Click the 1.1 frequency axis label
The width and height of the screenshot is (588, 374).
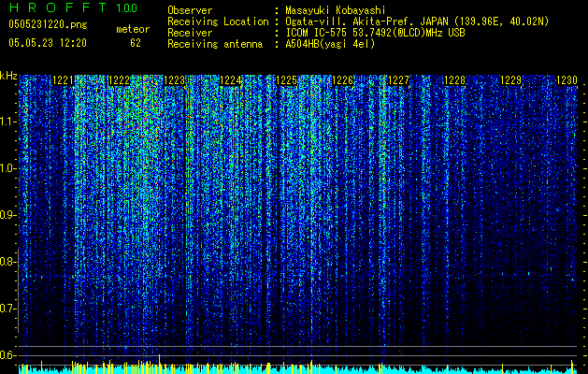8,122
